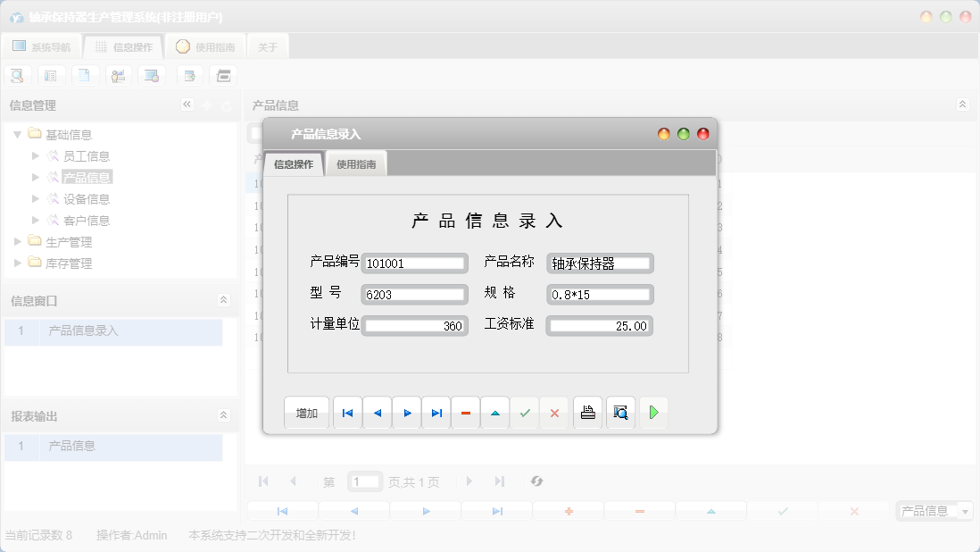Viewport: 980px width, 552px height.
Task: Click the delete record minus icon
Action: [x=466, y=412]
